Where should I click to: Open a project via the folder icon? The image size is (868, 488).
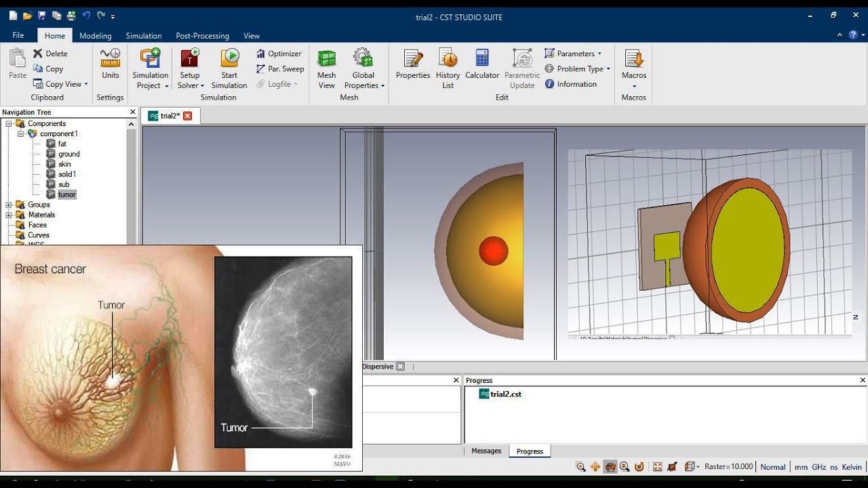27,16
